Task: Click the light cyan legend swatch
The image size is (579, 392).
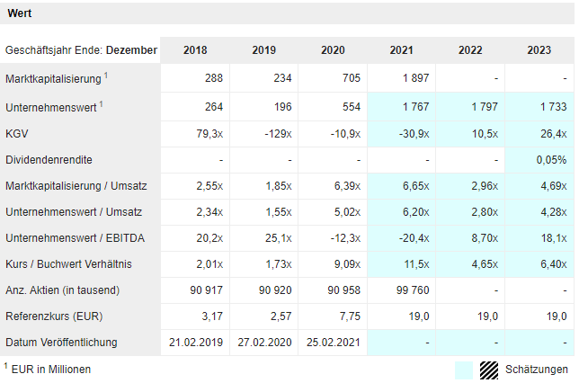Action: tap(464, 370)
